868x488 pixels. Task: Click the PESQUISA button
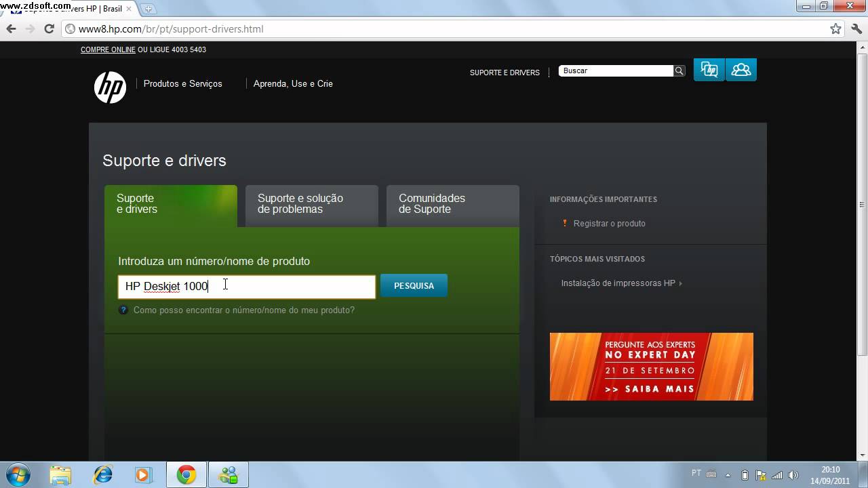(414, 285)
